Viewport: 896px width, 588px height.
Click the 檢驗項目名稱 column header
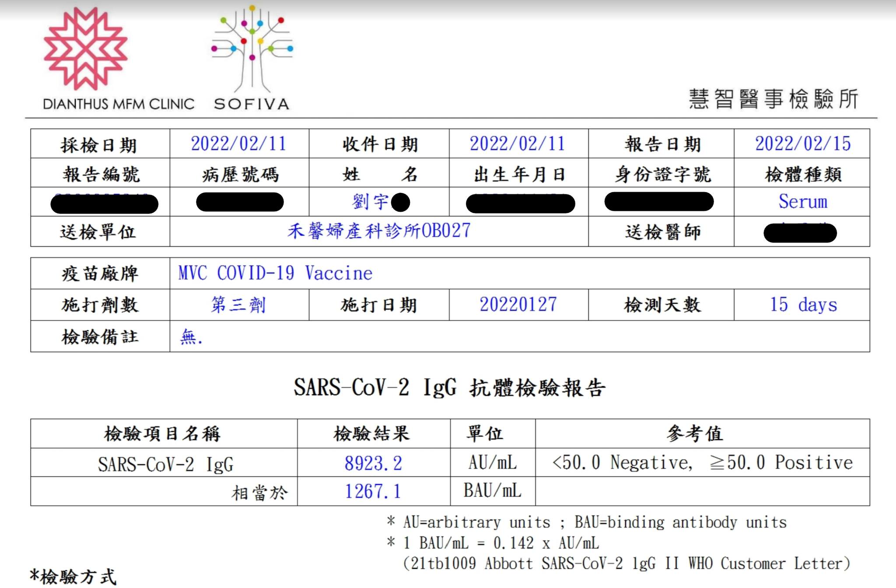164,434
